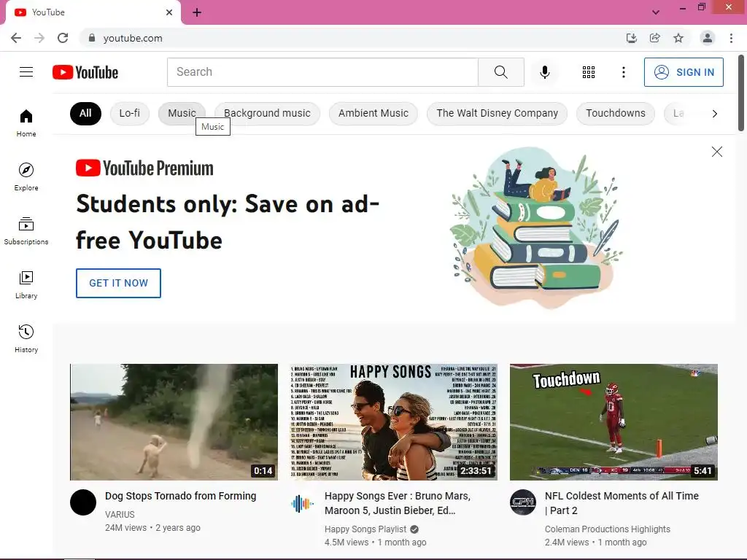
Task: Play the Happy Songs thumbnail
Action: point(393,422)
